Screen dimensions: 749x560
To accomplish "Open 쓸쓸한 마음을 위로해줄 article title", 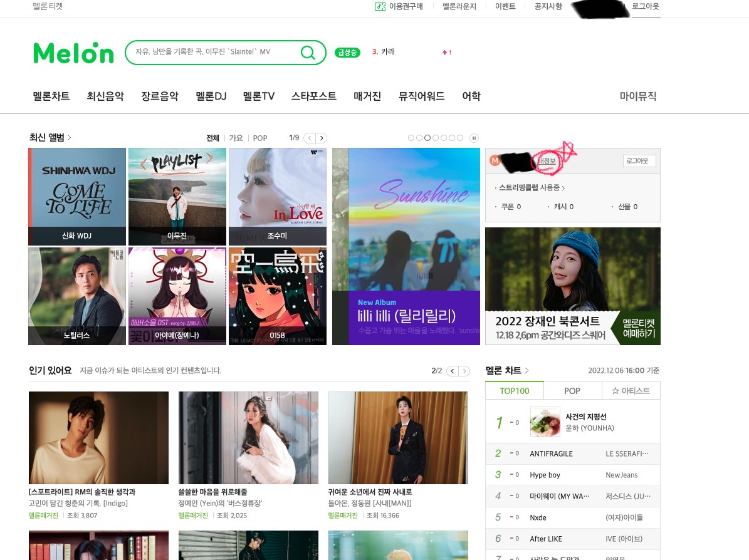I will pyautogui.click(x=212, y=492).
